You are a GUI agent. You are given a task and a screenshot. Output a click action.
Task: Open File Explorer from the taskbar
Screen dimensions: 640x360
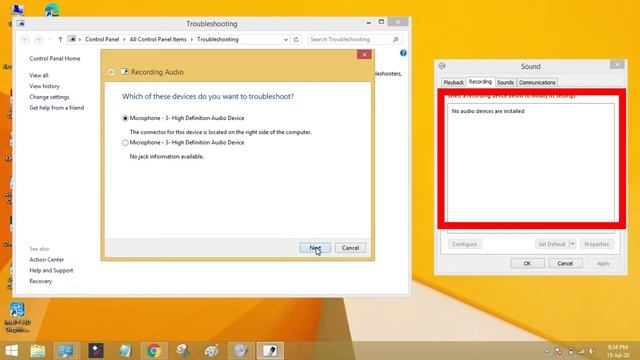coord(38,351)
